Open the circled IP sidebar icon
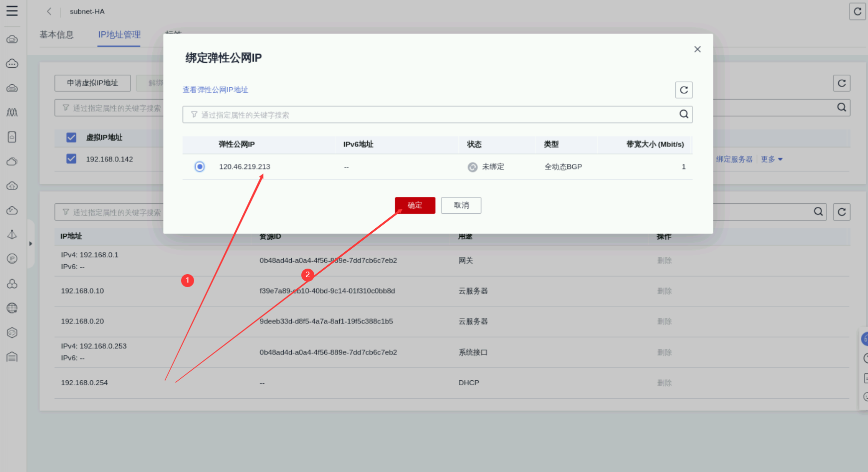Screen dimensions: 868x472 coord(12,259)
